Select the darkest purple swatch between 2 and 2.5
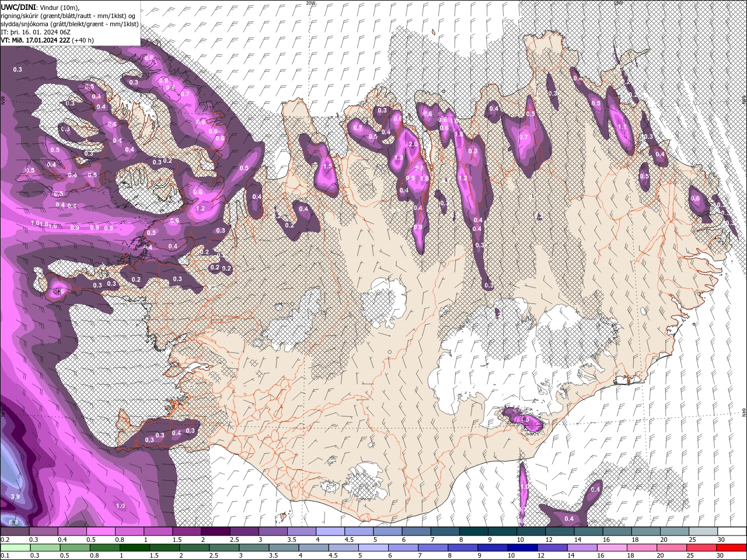 coord(215,531)
